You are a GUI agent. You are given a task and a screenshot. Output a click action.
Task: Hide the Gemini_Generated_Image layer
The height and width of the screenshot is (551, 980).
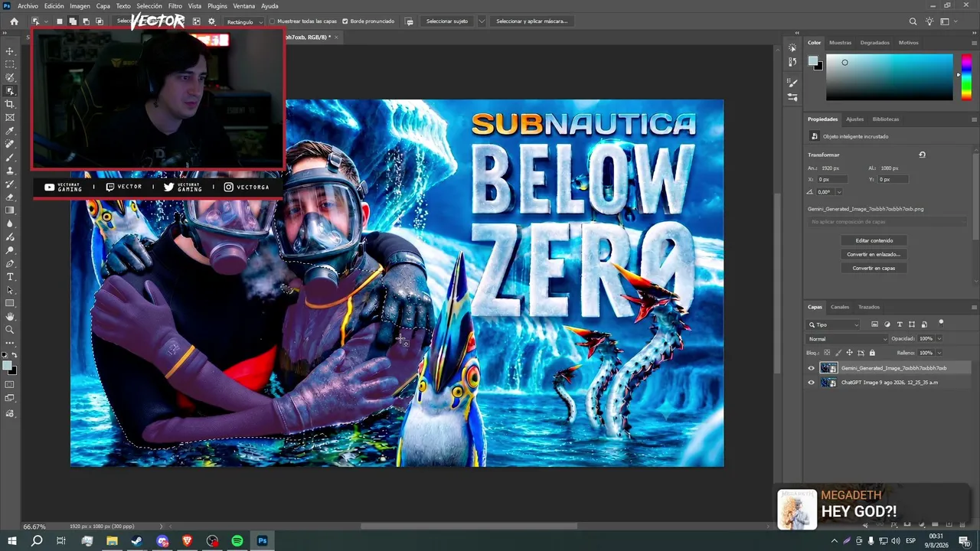812,368
